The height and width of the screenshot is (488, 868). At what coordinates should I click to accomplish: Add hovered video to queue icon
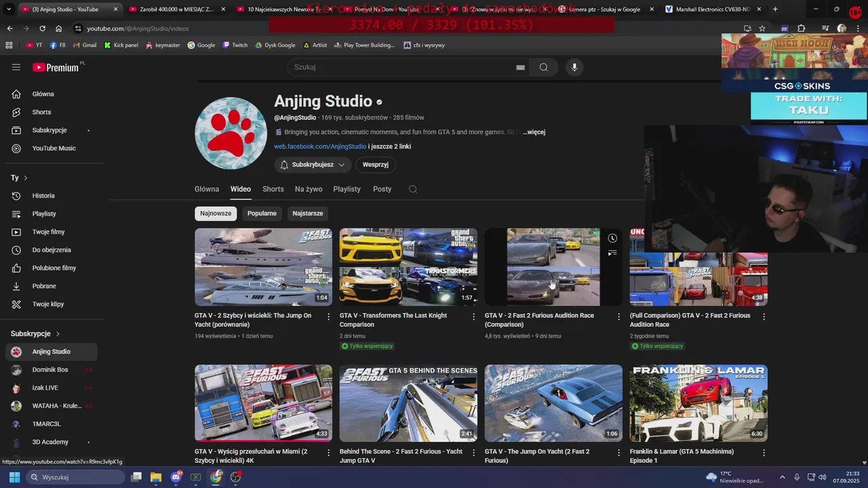click(612, 253)
